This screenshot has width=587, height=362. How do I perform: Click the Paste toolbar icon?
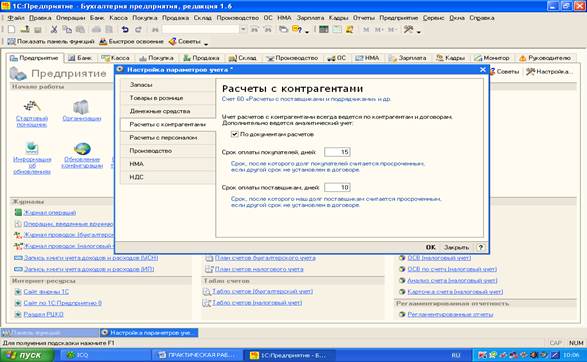(x=80, y=29)
